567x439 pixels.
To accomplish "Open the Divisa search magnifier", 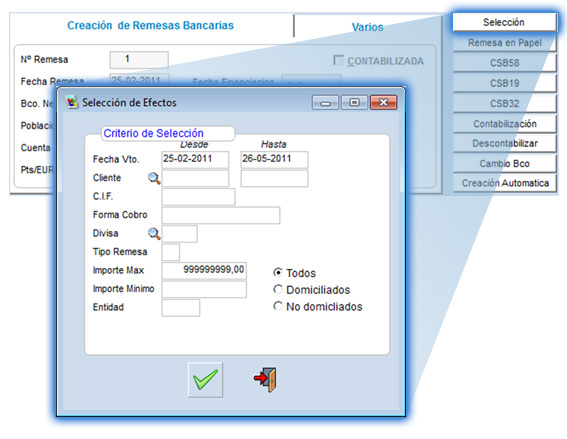I will click(154, 234).
